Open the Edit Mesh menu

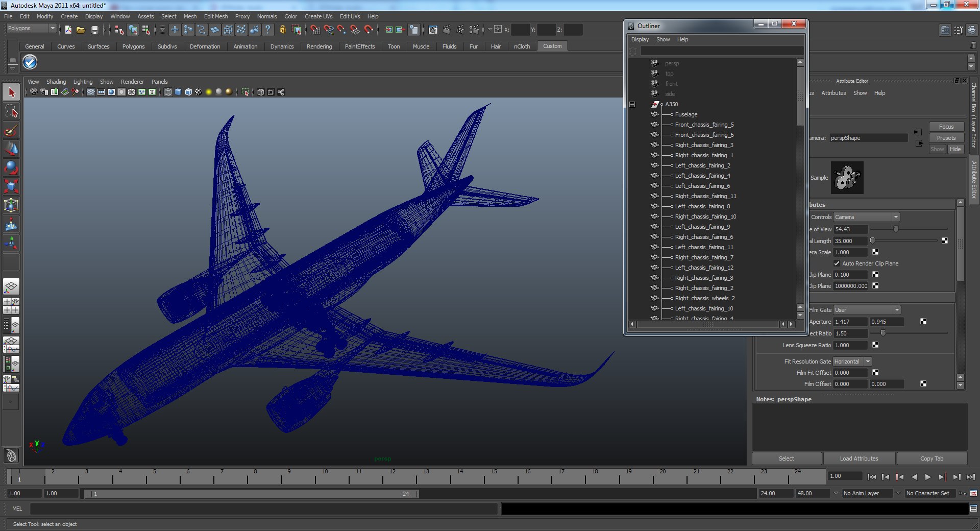pos(215,16)
